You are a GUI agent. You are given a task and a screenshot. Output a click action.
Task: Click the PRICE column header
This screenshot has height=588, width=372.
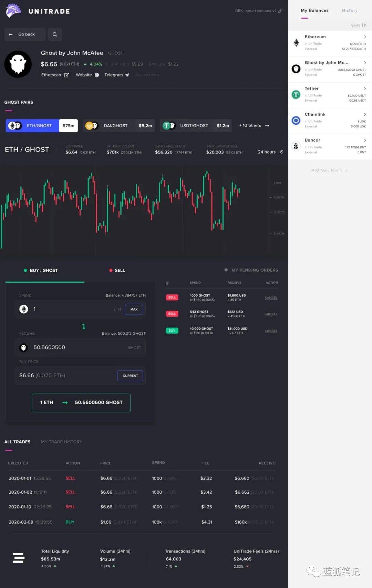tap(106, 463)
